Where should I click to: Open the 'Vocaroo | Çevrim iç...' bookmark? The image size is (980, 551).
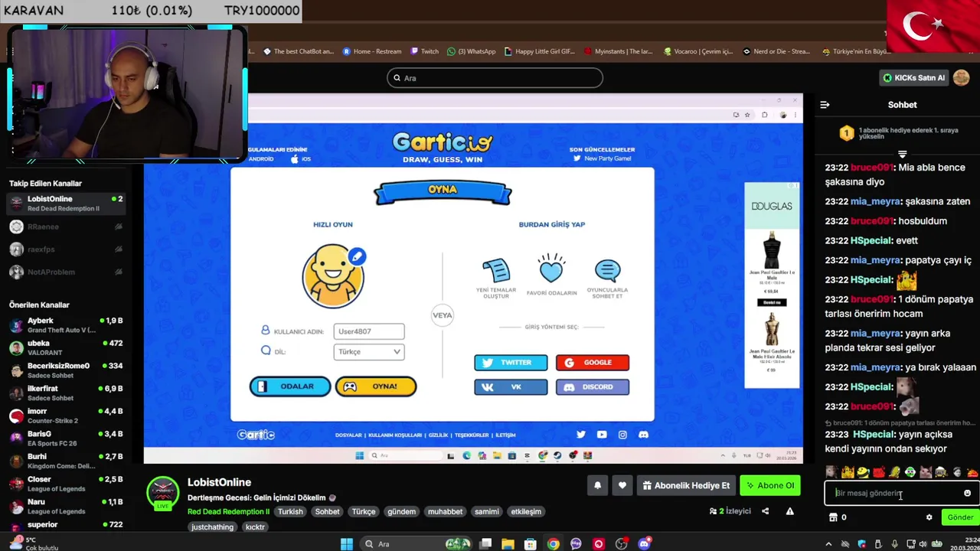click(x=698, y=51)
